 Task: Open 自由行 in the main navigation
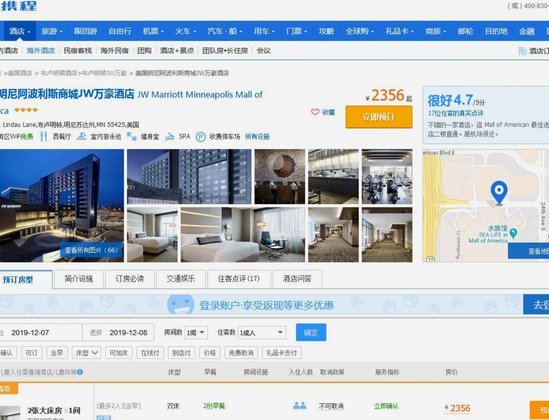coord(120,31)
